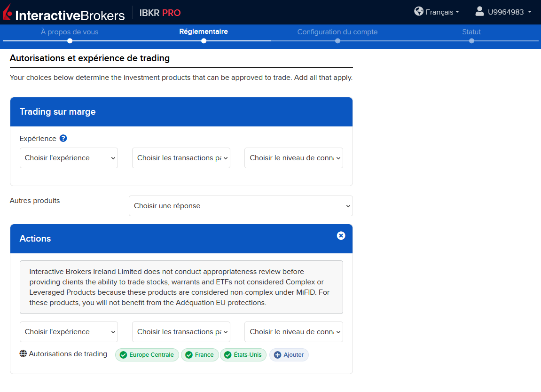Click the globe language icon
Screen dimensions: 541x392
418,11
